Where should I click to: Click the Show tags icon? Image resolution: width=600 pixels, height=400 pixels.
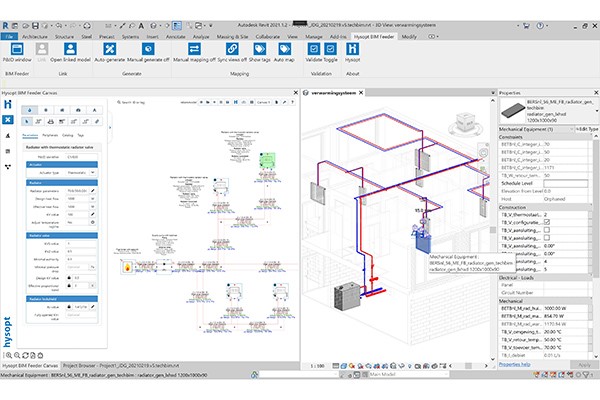(259, 49)
